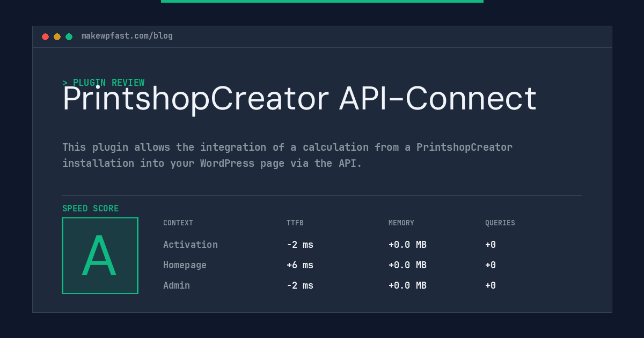The width and height of the screenshot is (644, 338).
Task: Select the '> PLUGIN REVIEW' label
Action: coord(104,83)
